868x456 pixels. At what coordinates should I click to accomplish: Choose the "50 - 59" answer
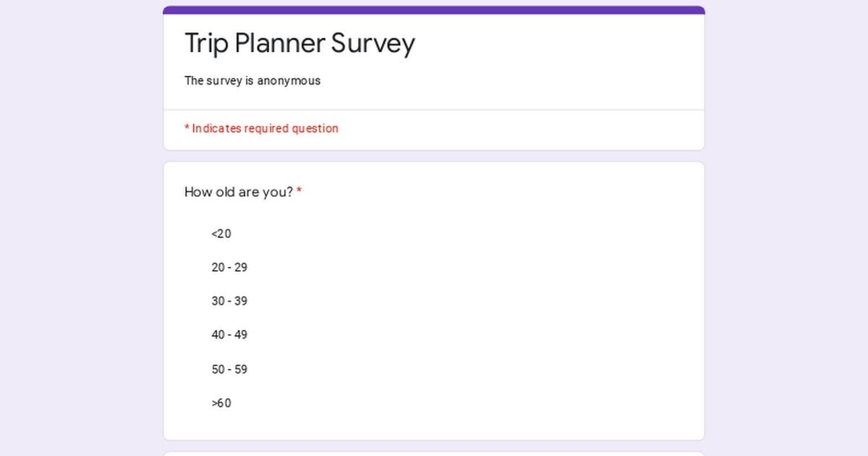pyautogui.click(x=229, y=369)
